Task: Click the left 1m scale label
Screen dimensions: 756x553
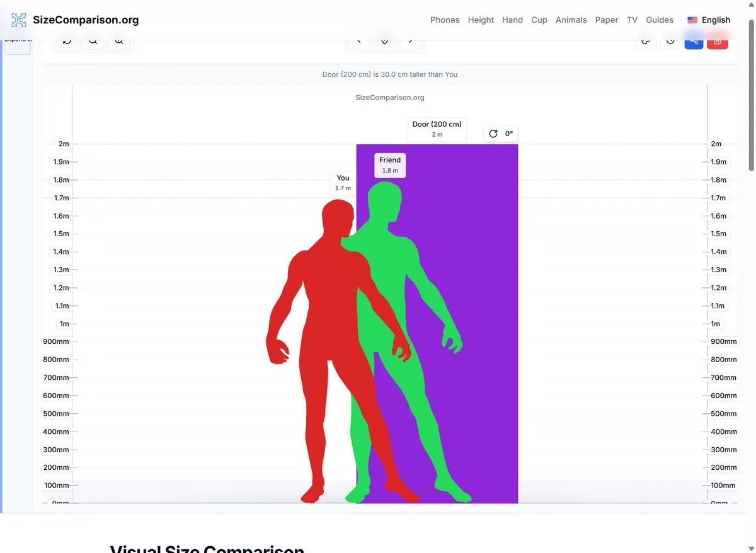Action: pos(64,324)
